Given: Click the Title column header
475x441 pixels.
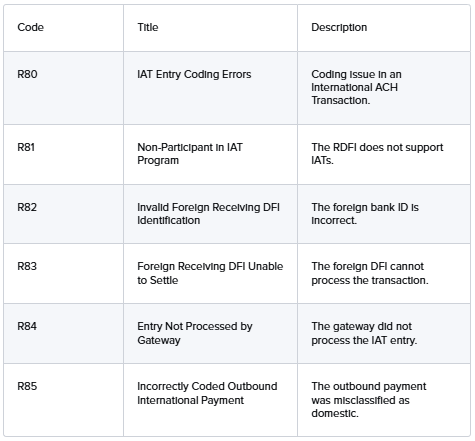Looking at the screenshot, I should pos(148,27).
